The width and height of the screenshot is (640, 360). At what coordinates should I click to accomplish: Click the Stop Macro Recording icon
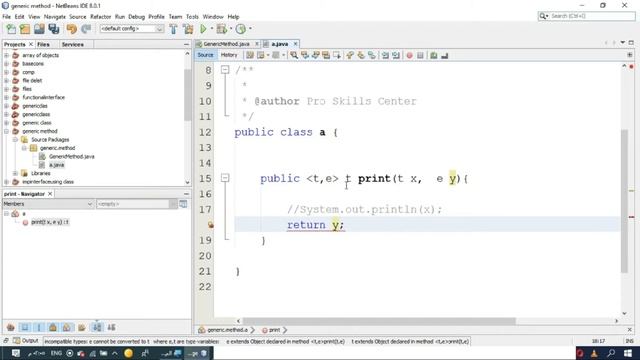click(x=420, y=55)
